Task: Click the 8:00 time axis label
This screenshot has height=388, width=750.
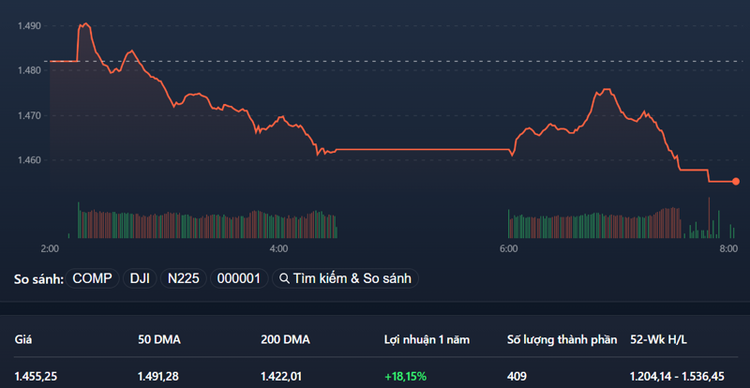Action: tap(729, 249)
